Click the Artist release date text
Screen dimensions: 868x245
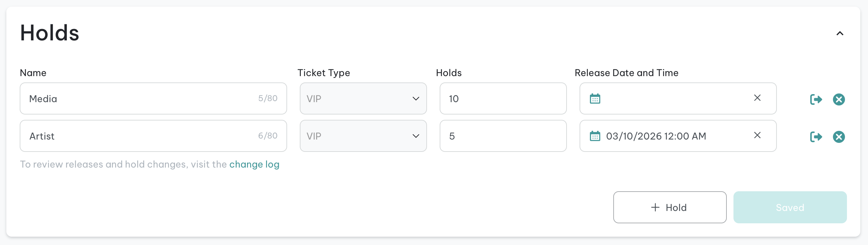point(656,136)
